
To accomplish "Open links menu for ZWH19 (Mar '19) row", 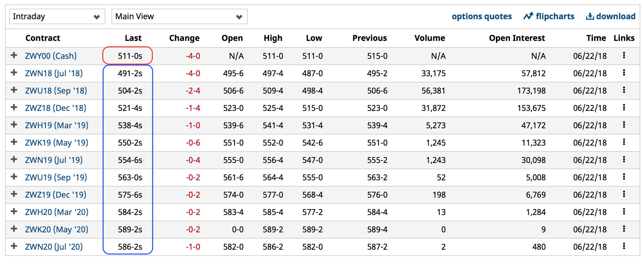I will (624, 125).
